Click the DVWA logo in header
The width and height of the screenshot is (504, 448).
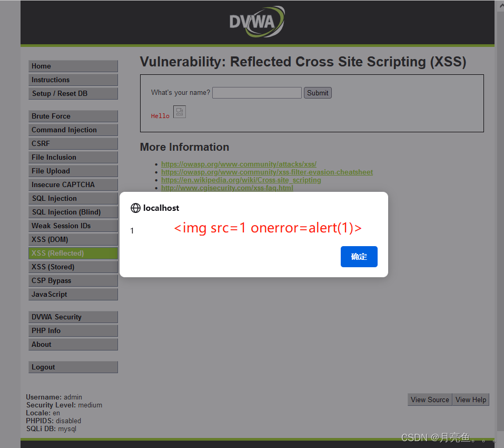click(257, 22)
